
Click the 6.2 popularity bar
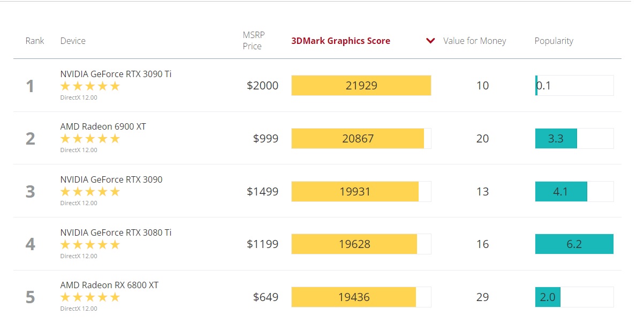click(x=574, y=244)
